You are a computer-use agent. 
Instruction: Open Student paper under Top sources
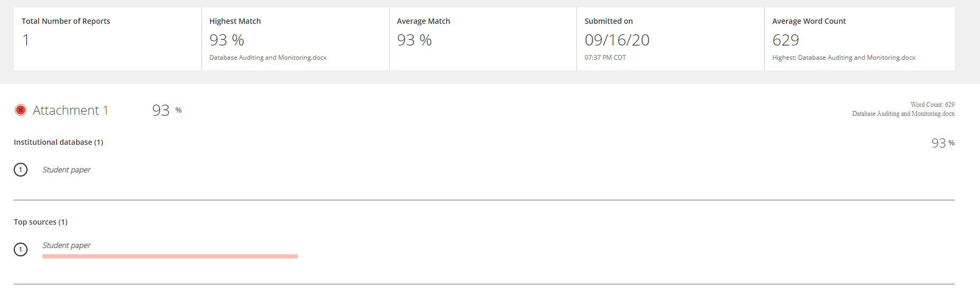67,245
